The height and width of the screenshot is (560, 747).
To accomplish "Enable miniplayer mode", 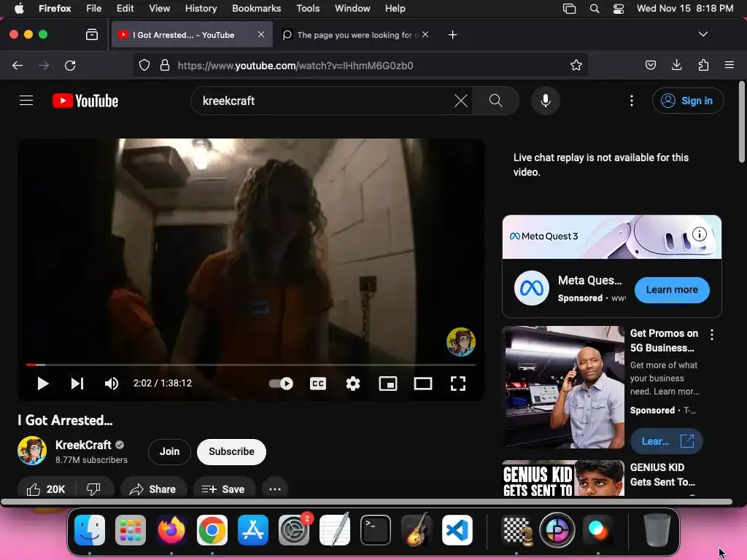I will [x=388, y=384].
